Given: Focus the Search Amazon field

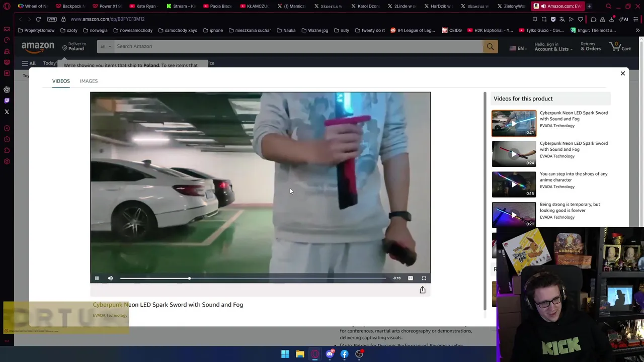Looking at the screenshot, I should tap(298, 46).
